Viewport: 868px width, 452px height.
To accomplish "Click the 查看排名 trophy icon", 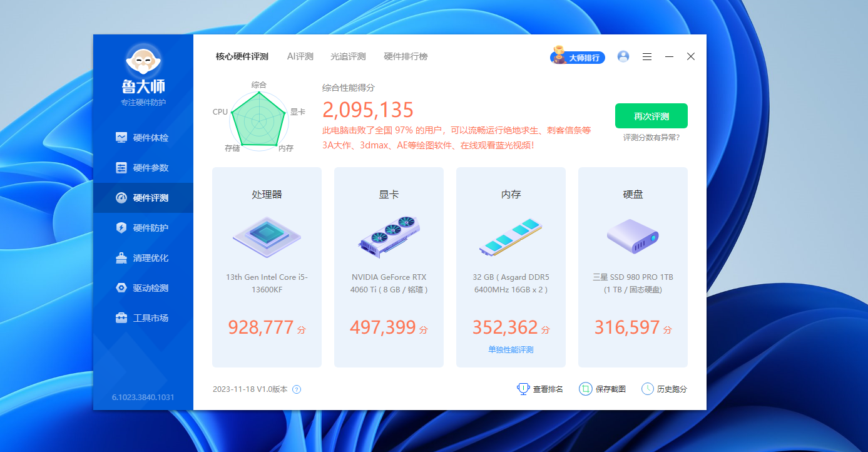I will click(x=523, y=388).
